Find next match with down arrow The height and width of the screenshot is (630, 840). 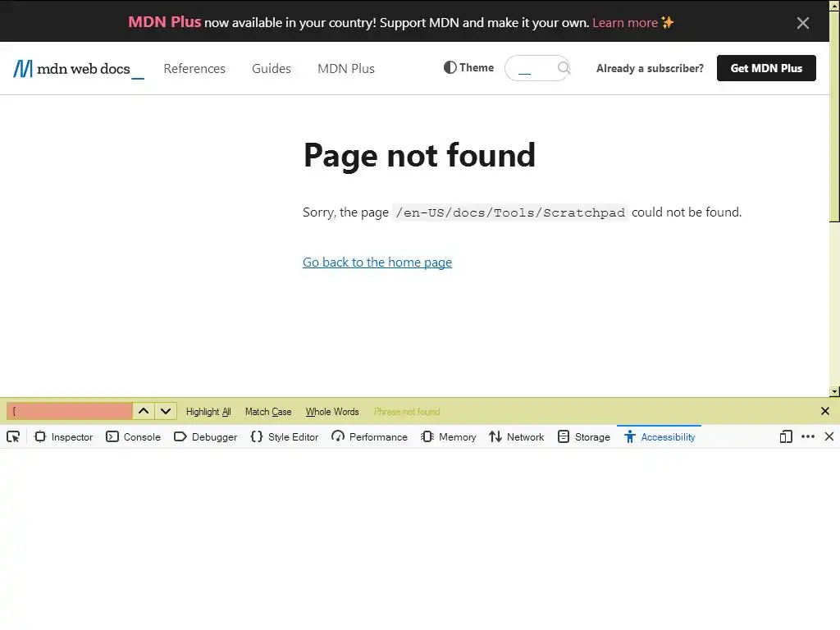pyautogui.click(x=166, y=412)
